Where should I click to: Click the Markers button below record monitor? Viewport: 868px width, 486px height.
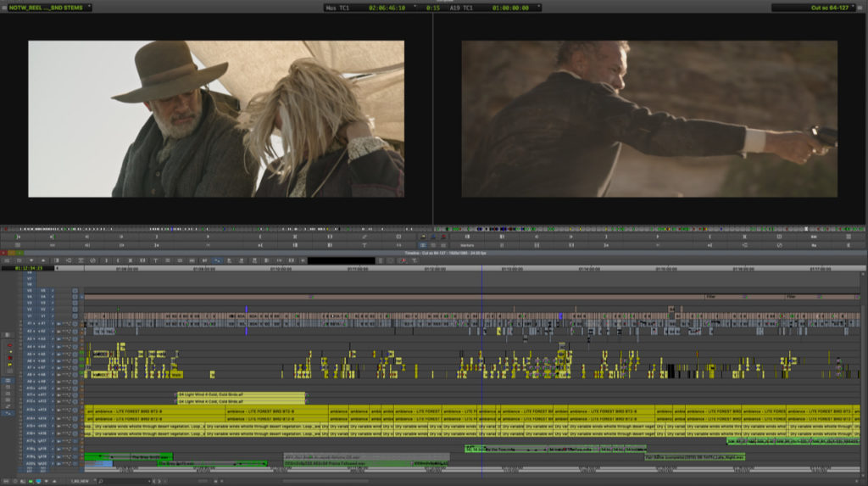(467, 245)
